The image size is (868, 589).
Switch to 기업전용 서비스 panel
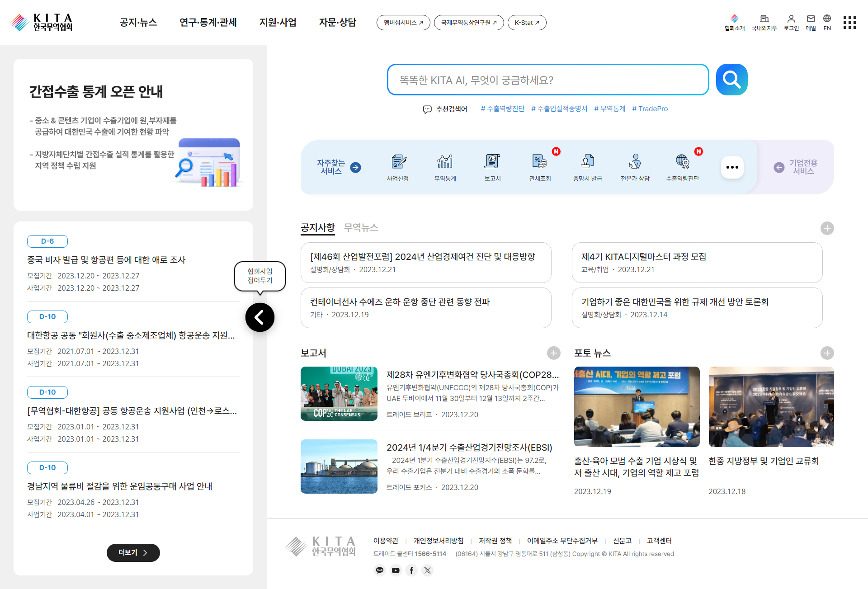pyautogui.click(x=796, y=167)
